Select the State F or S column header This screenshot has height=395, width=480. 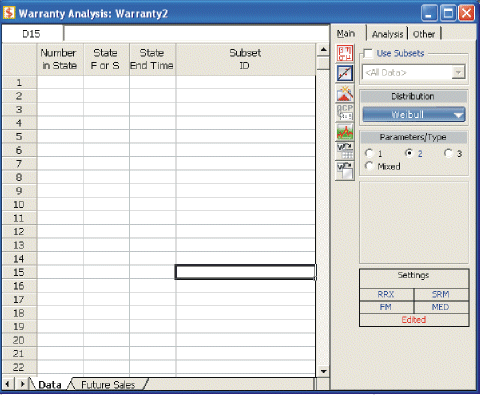(x=106, y=59)
